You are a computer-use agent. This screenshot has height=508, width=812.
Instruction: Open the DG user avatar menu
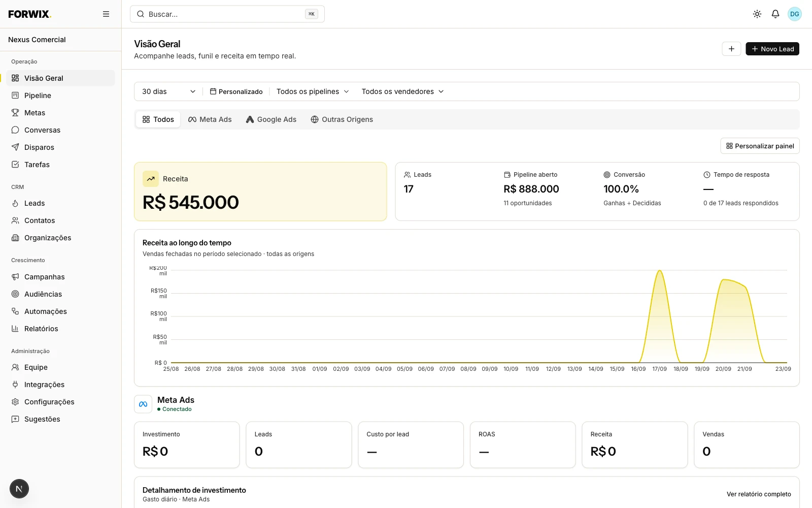coord(795,14)
